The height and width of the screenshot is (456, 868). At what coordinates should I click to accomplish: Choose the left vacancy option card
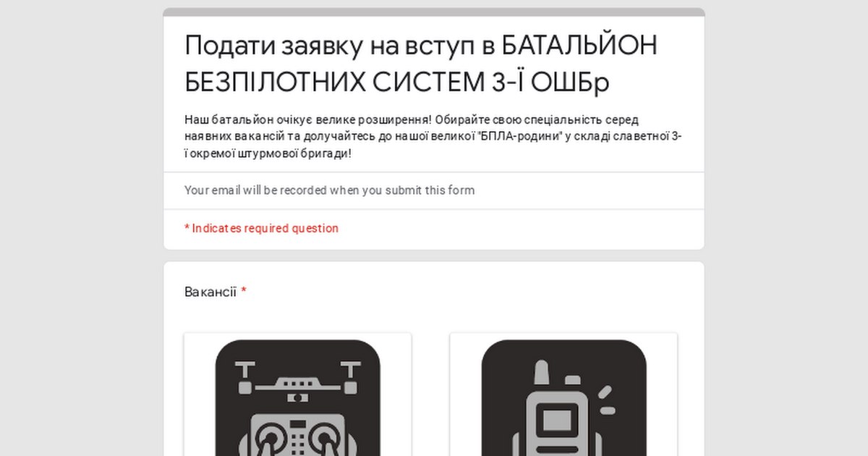(x=297, y=394)
